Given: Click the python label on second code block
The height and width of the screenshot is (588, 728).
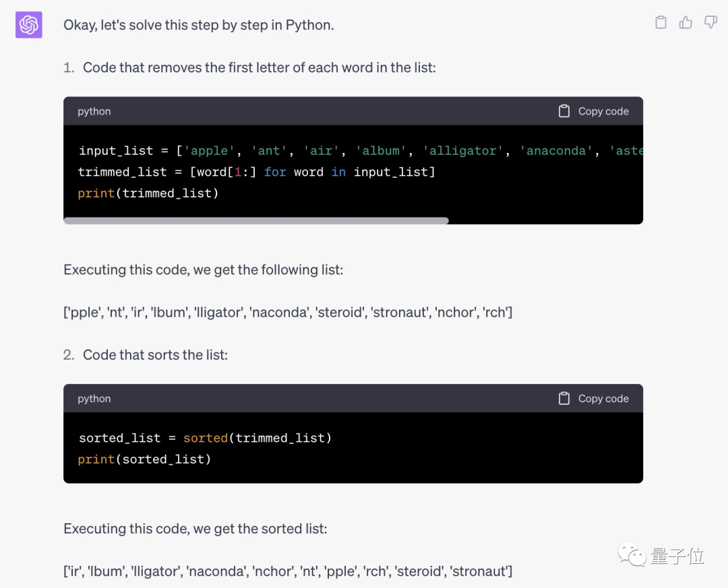Looking at the screenshot, I should coord(94,399).
